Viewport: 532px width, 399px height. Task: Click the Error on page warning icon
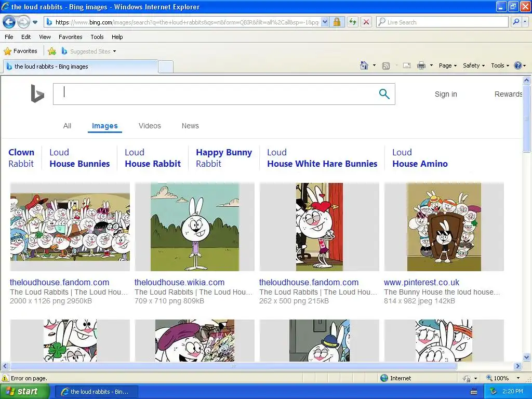pyautogui.click(x=5, y=378)
